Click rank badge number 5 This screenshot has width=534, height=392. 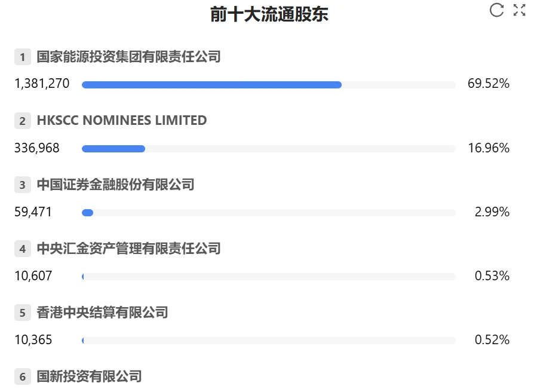click(22, 313)
